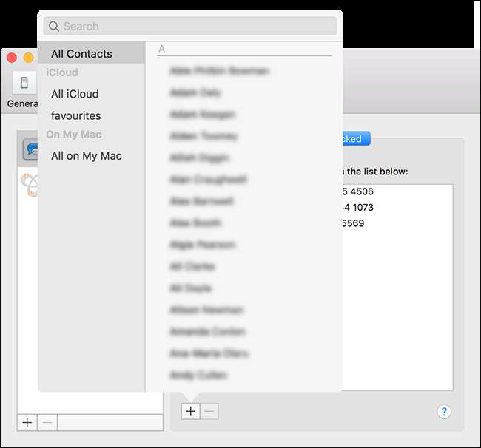Click the Search field in contacts popover
The width and height of the screenshot is (481, 448).
(190, 26)
